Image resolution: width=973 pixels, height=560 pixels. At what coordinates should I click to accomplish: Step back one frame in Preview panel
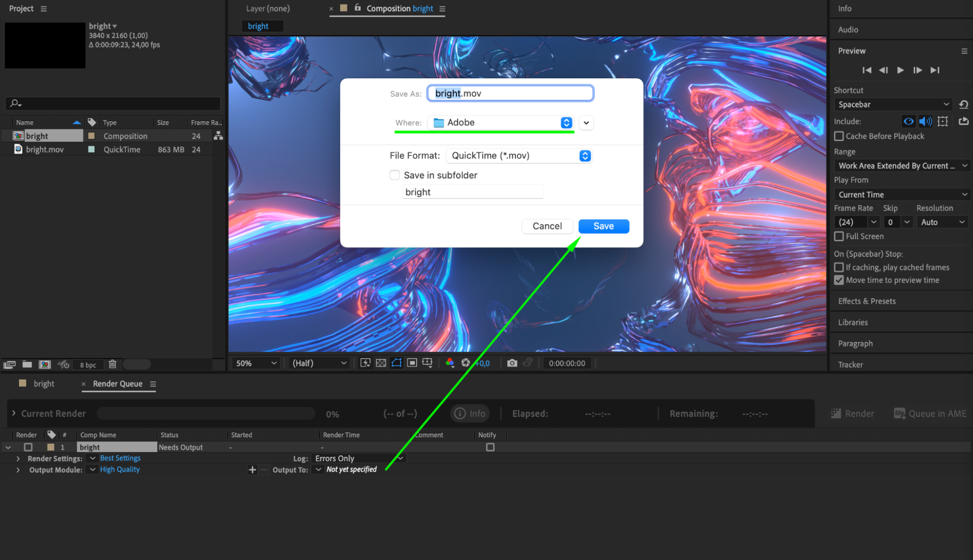[x=883, y=70]
